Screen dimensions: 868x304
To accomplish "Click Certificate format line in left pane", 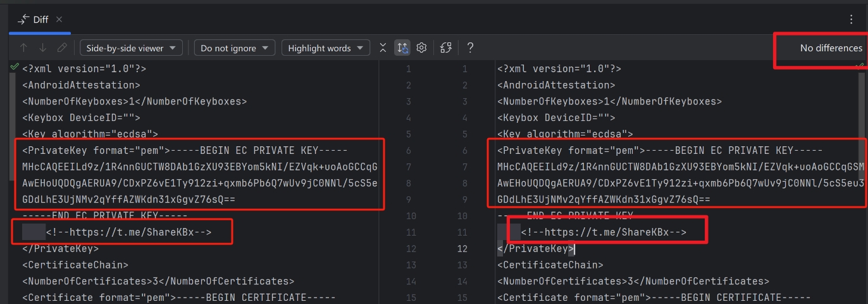I will click(x=179, y=298).
